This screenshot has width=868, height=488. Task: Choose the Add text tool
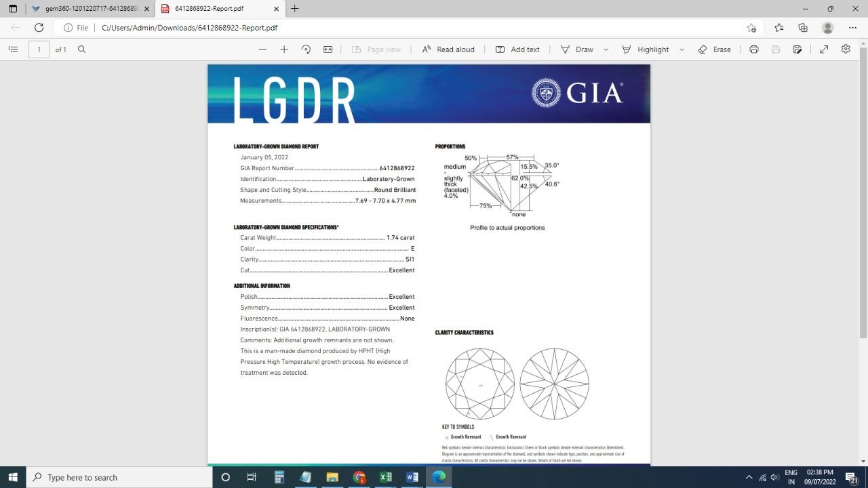coord(517,49)
